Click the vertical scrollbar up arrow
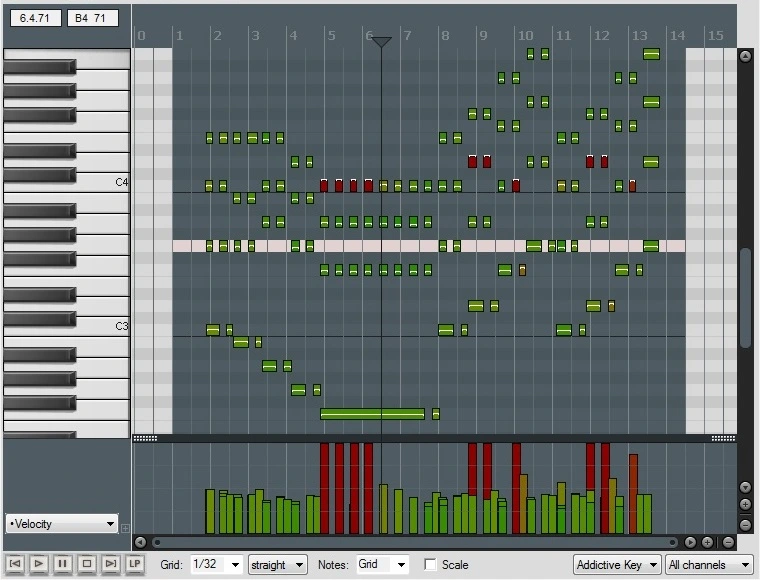The image size is (760, 580). (x=746, y=56)
